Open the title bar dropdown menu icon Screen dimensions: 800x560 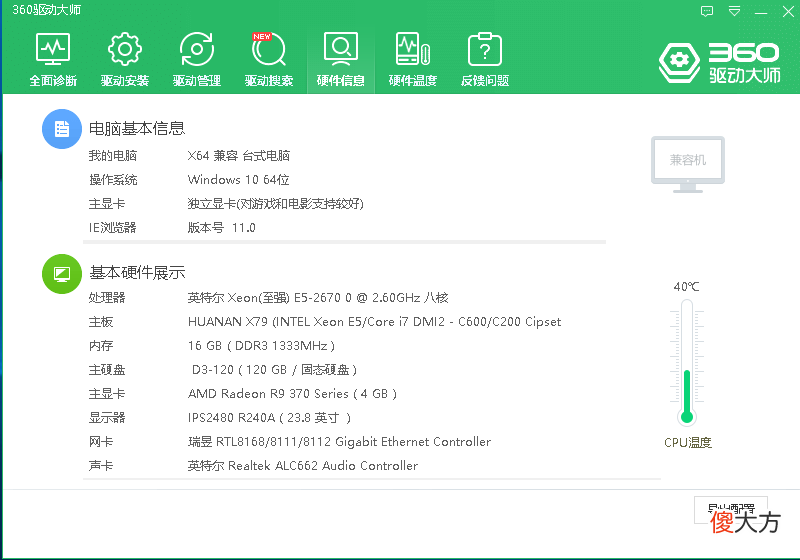point(734,11)
